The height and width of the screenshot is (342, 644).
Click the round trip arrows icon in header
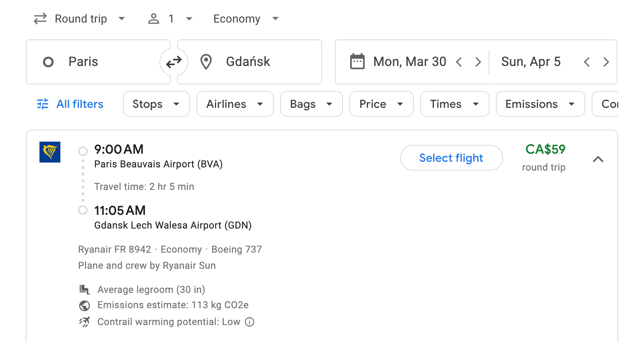tap(40, 19)
